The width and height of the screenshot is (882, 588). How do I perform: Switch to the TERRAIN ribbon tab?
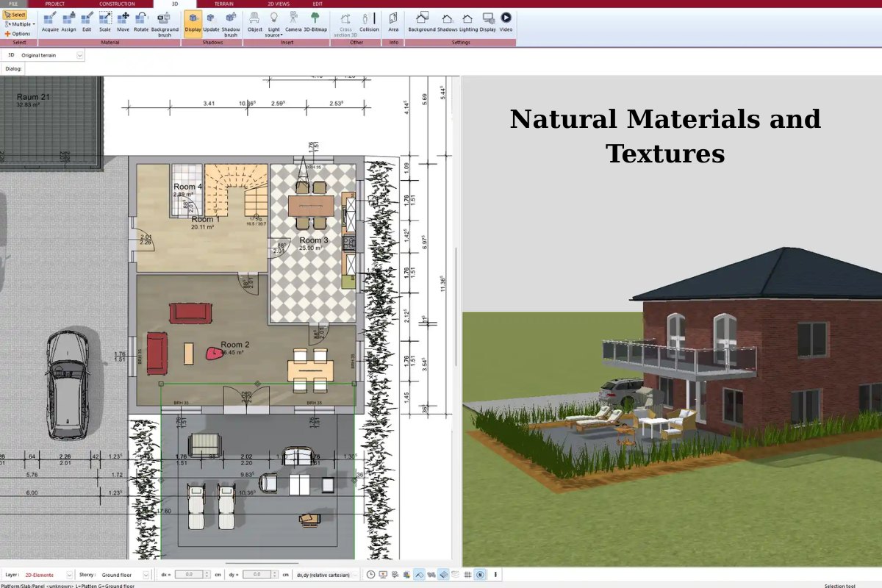tap(223, 4)
